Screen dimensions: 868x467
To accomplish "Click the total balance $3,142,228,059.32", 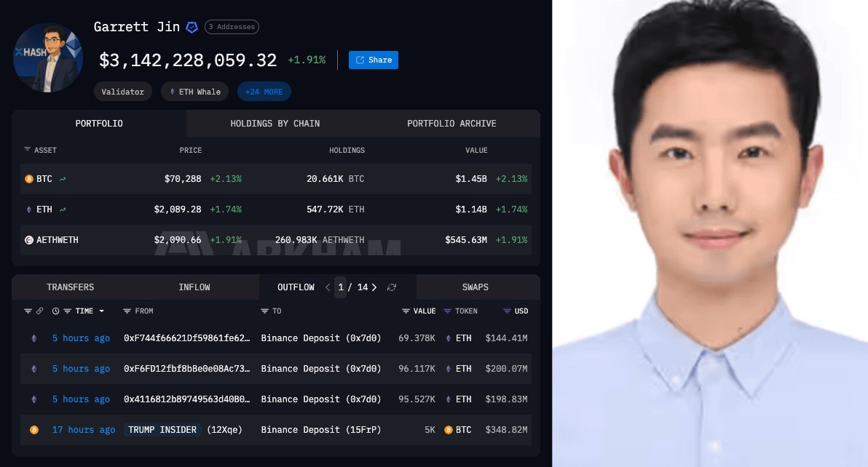I will [x=188, y=60].
